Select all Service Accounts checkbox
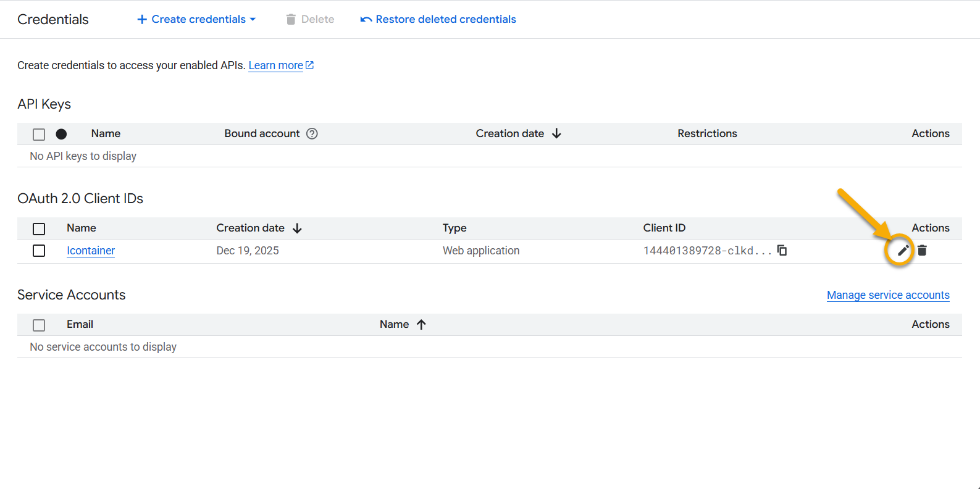Viewport: 980px width, 489px height. click(x=39, y=325)
